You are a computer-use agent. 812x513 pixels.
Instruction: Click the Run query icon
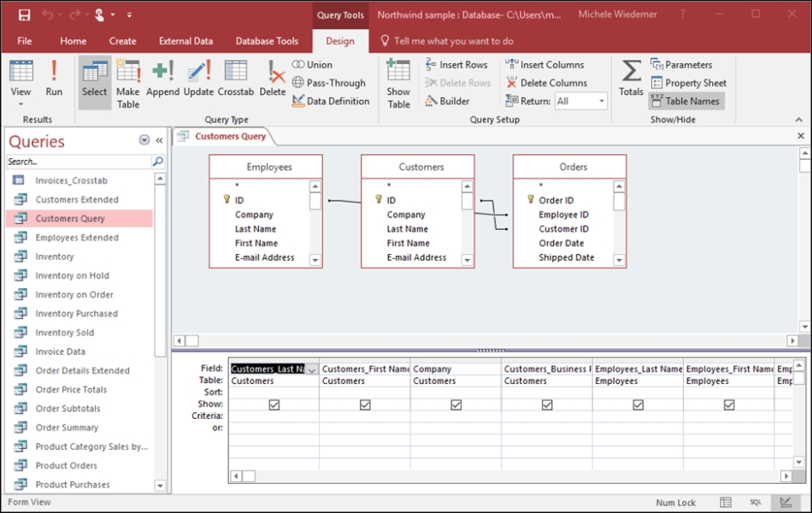point(54,79)
